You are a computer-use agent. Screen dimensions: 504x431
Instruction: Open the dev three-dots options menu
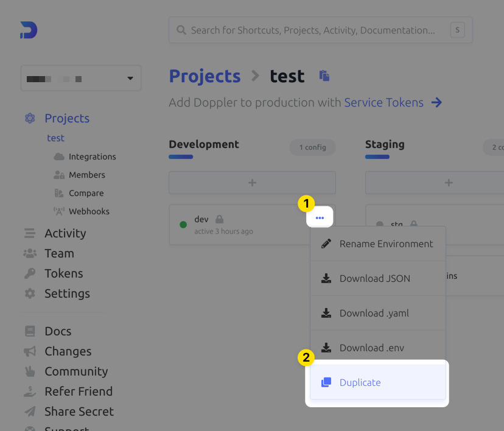pos(320,218)
